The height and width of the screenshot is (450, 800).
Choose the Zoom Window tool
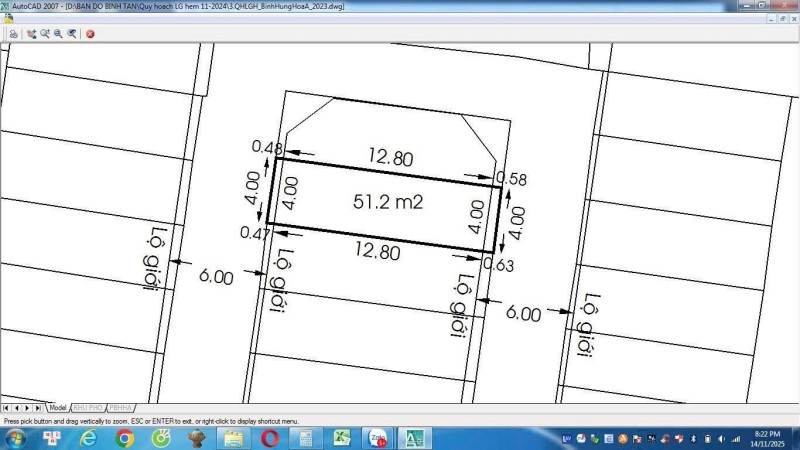coord(58,33)
